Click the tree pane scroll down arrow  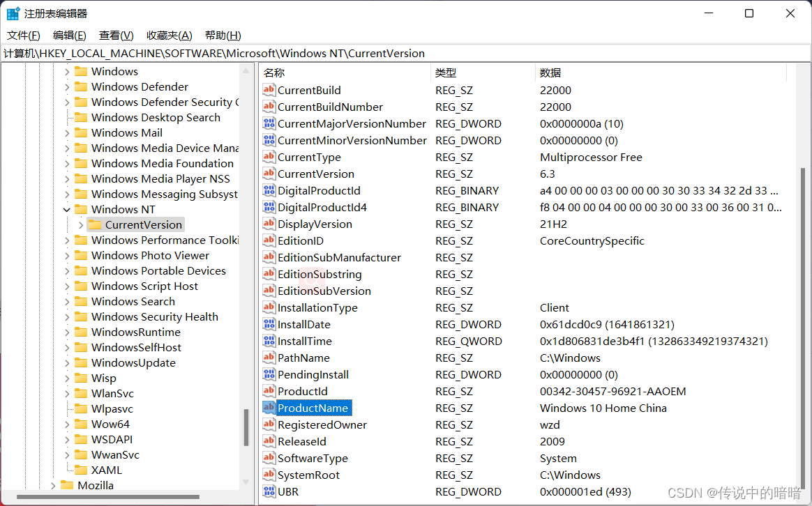click(246, 482)
